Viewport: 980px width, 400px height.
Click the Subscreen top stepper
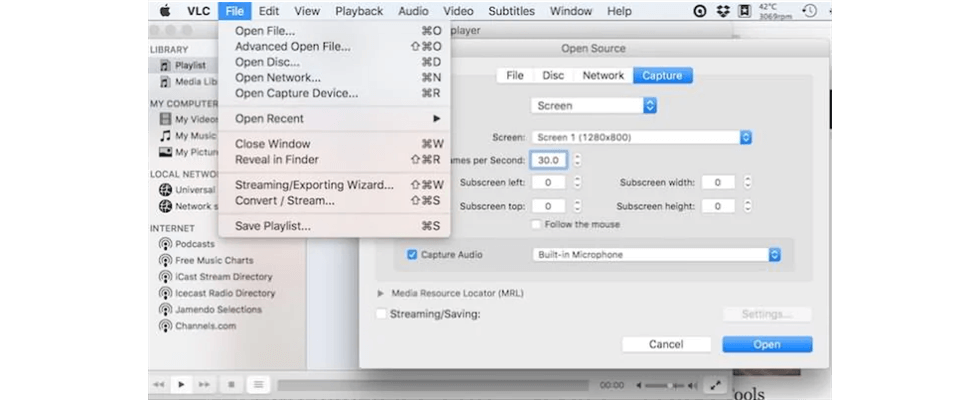click(577, 206)
